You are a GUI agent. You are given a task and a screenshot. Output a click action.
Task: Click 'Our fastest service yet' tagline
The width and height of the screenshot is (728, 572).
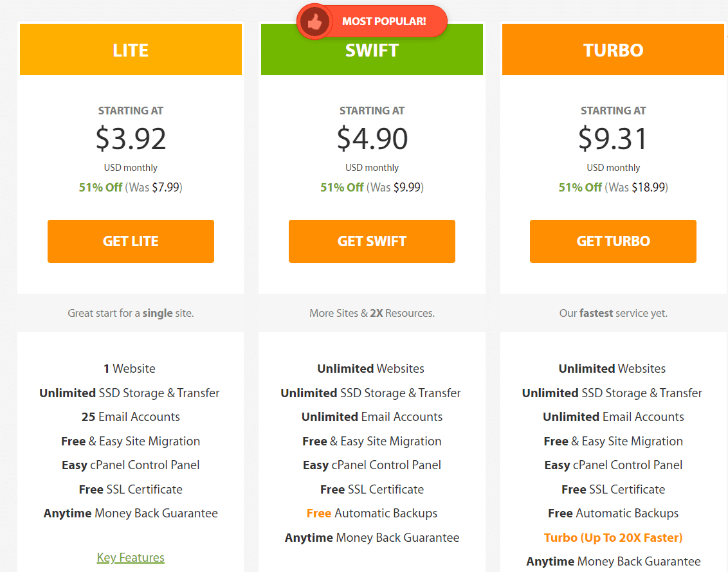tap(613, 313)
